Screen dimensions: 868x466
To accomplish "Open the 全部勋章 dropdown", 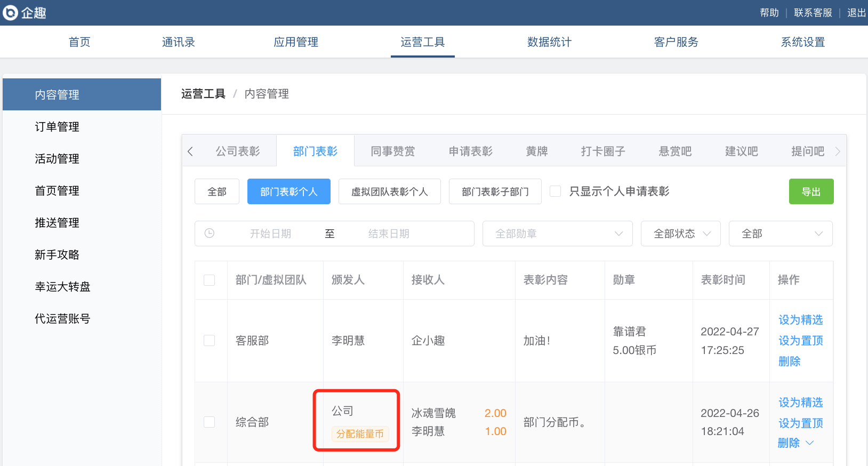I will 557,234.
